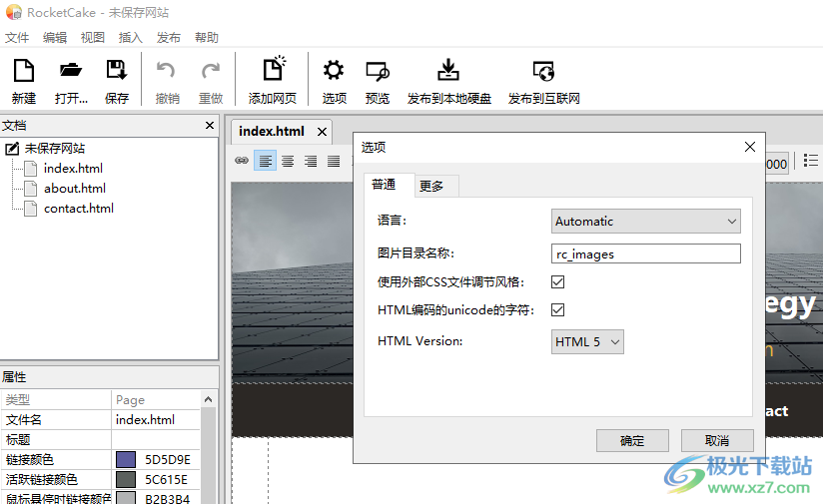
Task: Open the 编辑 menu
Action: tap(55, 38)
